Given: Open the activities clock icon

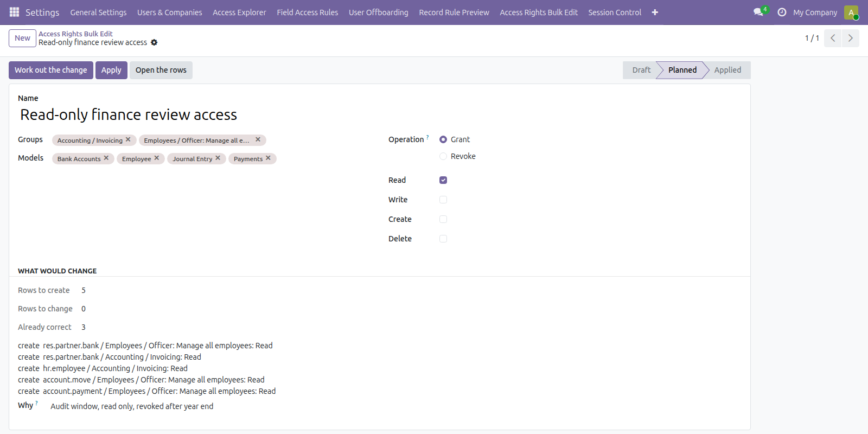Looking at the screenshot, I should pos(782,12).
